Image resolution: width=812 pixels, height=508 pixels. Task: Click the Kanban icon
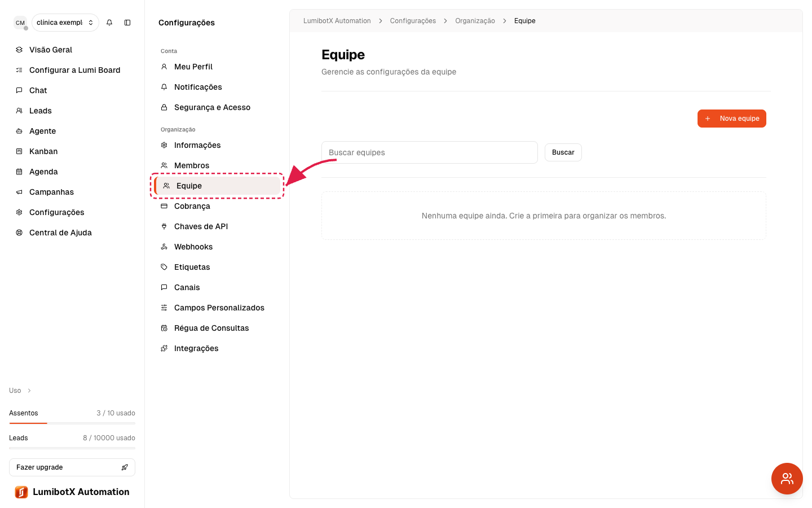pos(19,151)
